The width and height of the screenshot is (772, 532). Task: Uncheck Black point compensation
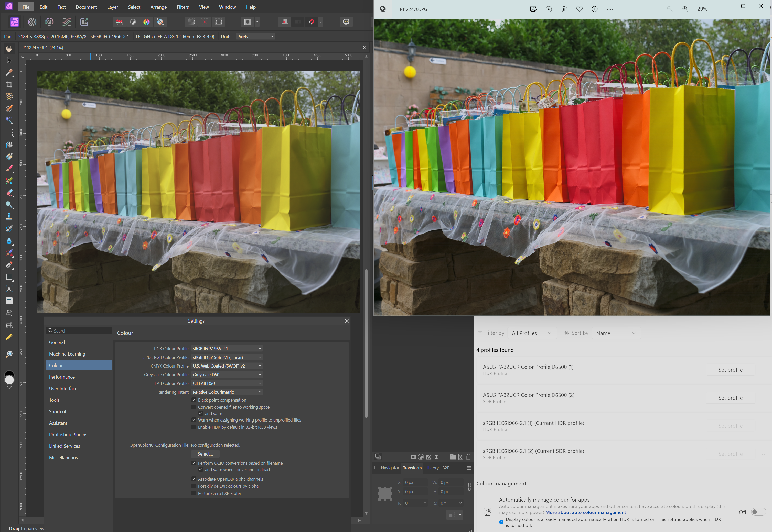click(194, 400)
